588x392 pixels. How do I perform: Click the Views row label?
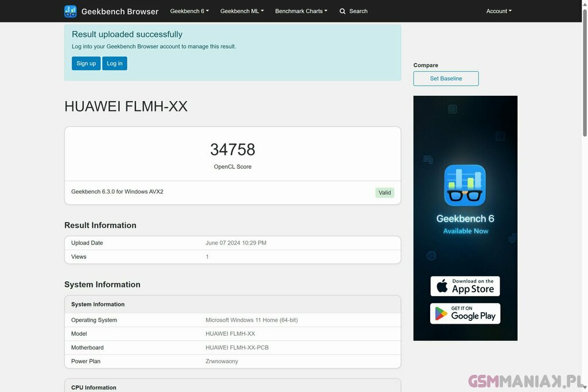79,257
